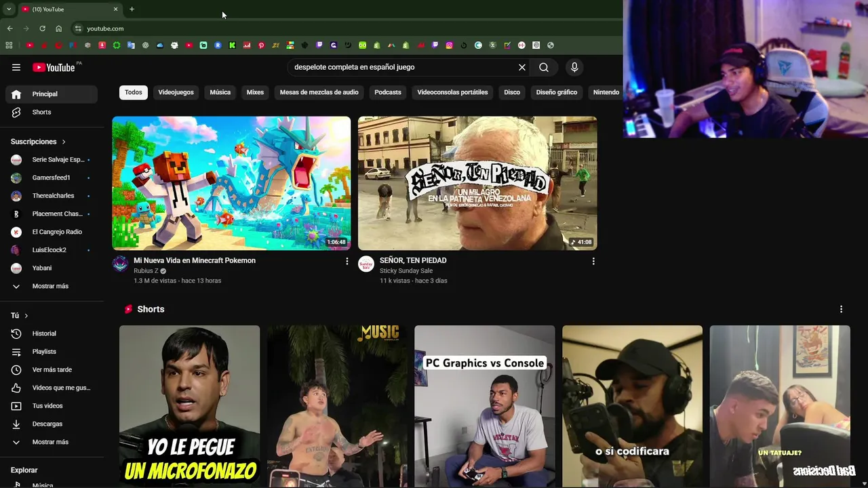The image size is (868, 488).
Task: Select the Música filter chip
Action: point(220,92)
